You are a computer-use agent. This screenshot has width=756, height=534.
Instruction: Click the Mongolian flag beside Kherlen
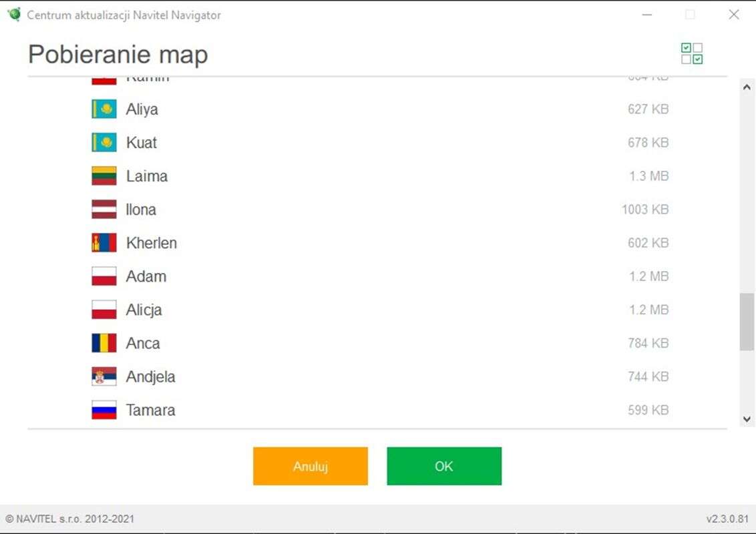104,243
